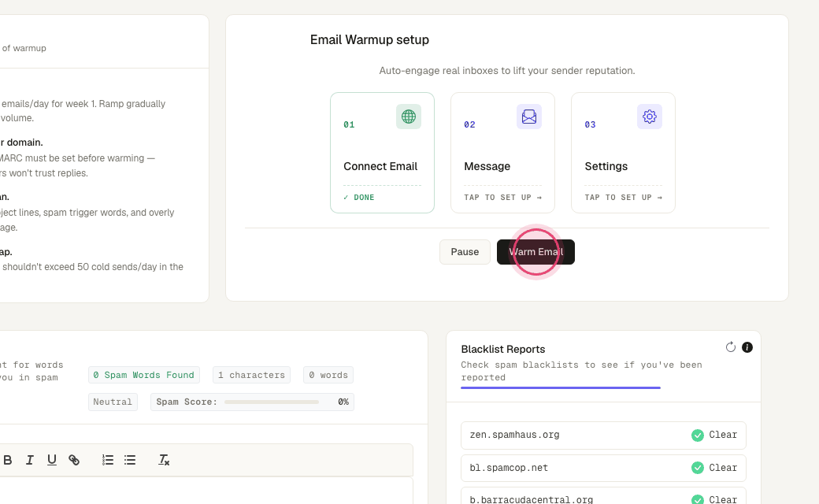This screenshot has width=819, height=504.
Task: Click the 0 Spam Words Found badge
Action: (143, 375)
